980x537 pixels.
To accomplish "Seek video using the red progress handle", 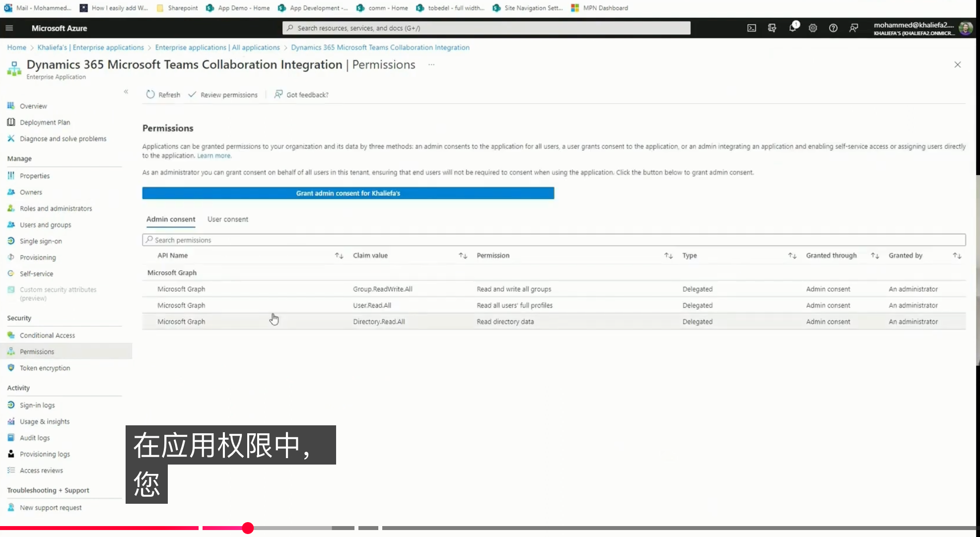I will coord(248,528).
